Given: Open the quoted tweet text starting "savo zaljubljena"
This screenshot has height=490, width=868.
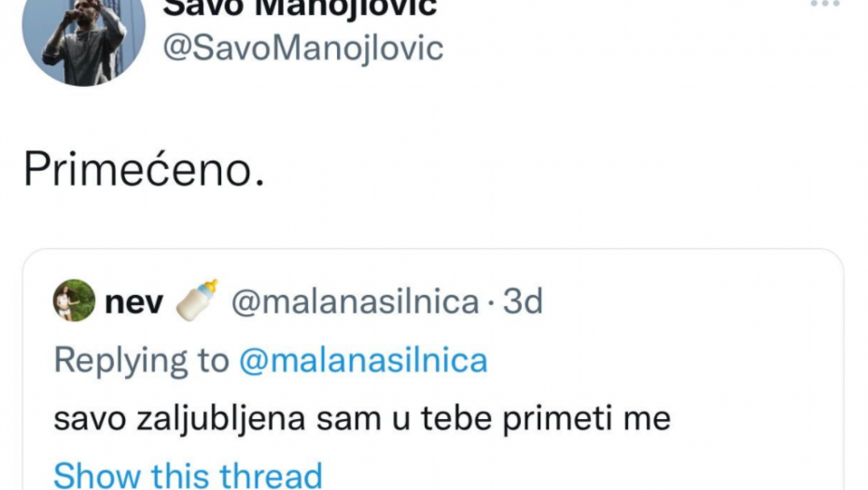Looking at the screenshot, I should click(362, 418).
